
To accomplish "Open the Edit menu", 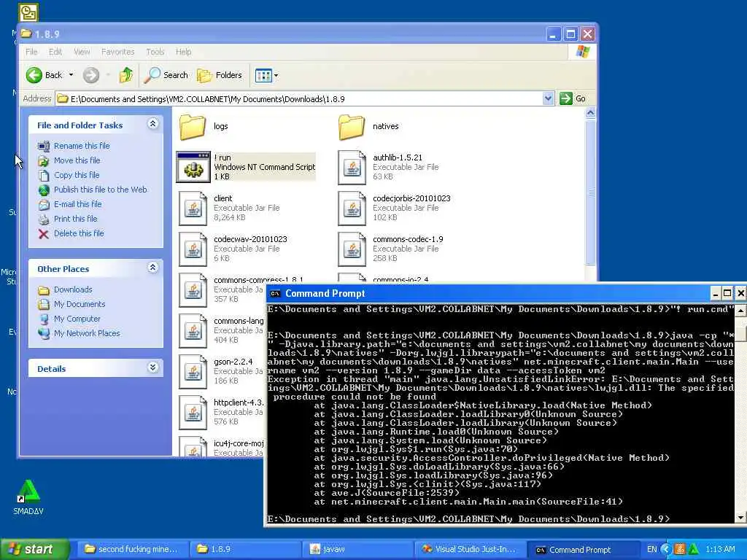I will click(x=55, y=52).
